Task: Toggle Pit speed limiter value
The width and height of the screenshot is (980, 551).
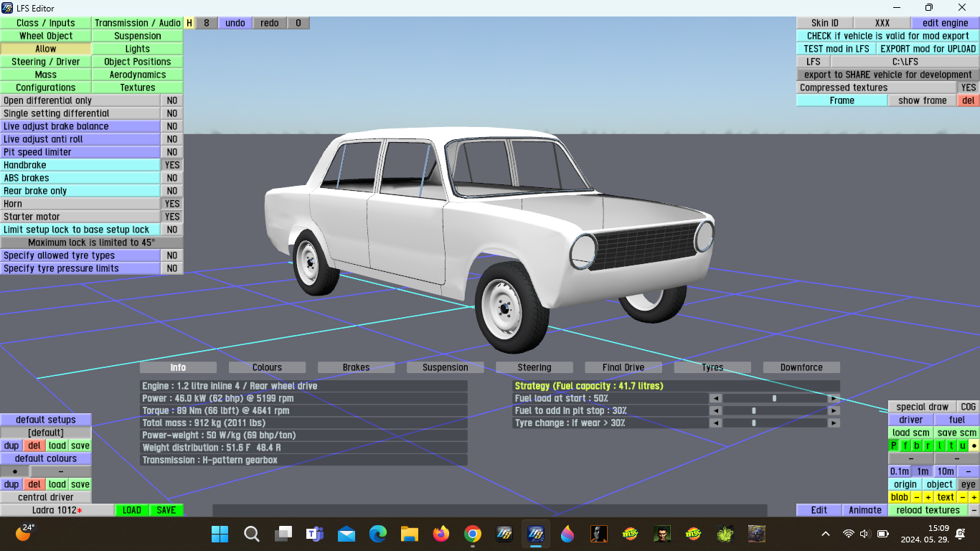Action: click(172, 152)
